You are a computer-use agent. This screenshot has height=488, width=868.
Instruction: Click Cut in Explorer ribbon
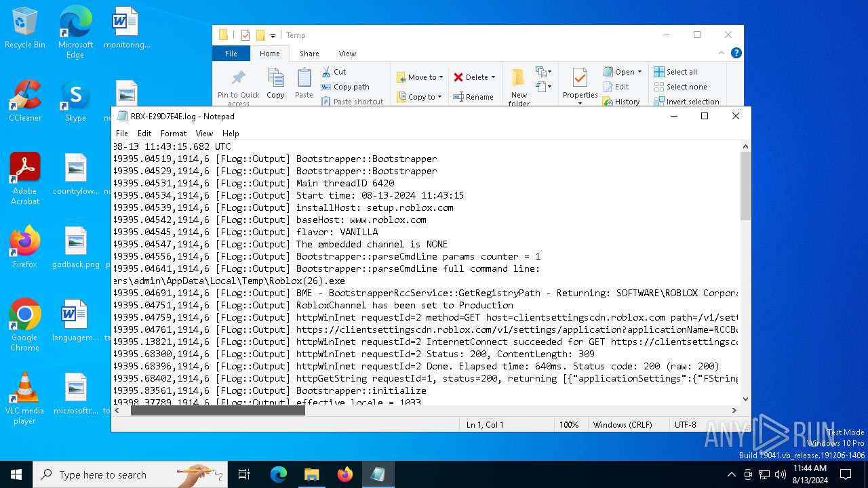click(x=334, y=72)
